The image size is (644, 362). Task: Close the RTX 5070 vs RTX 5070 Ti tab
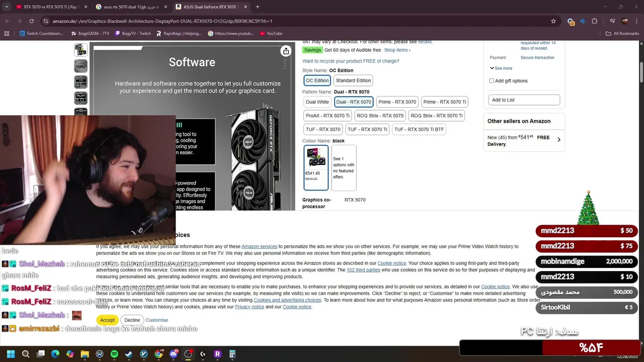coord(86,7)
